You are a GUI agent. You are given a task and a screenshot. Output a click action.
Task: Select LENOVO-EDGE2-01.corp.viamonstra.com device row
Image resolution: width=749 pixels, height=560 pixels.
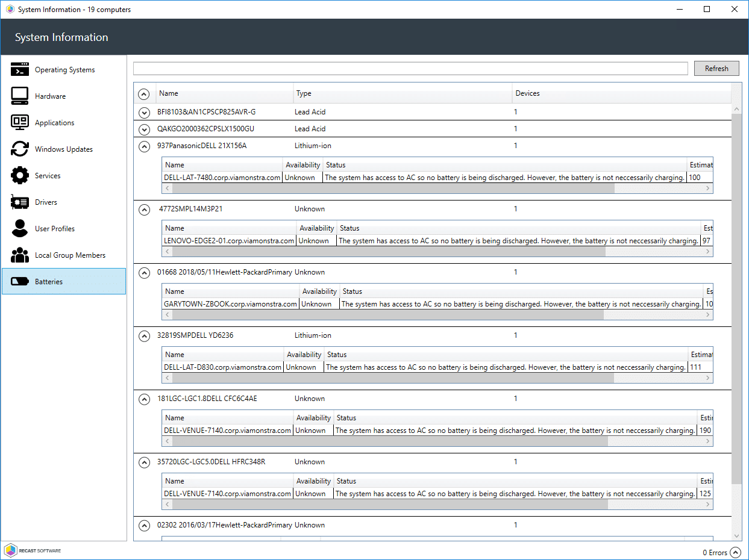click(x=437, y=241)
